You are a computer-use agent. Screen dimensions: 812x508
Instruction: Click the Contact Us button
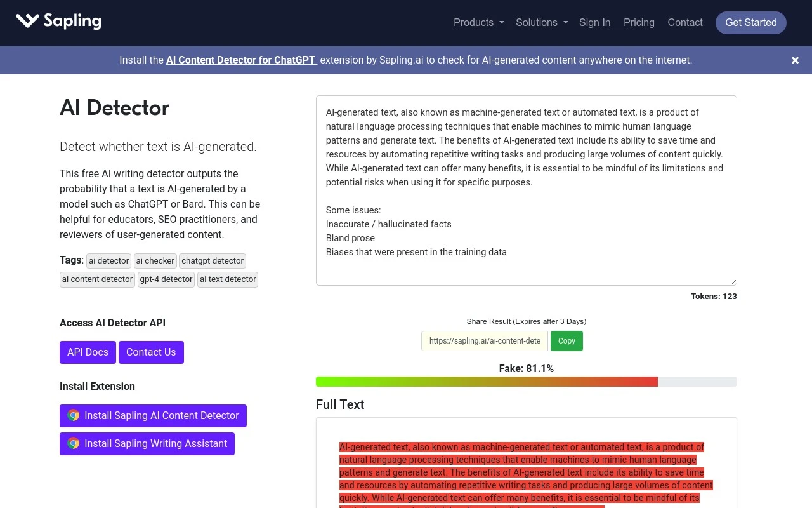pos(151,352)
